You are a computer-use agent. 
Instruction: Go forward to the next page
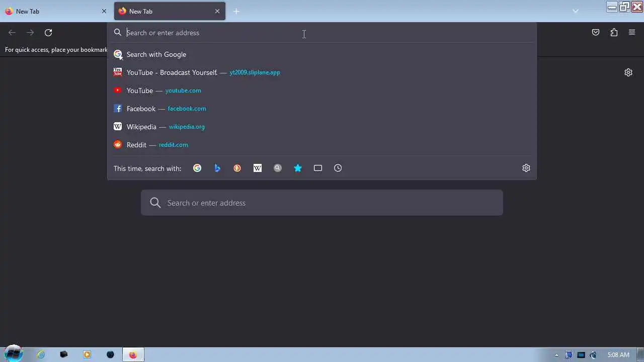30,33
